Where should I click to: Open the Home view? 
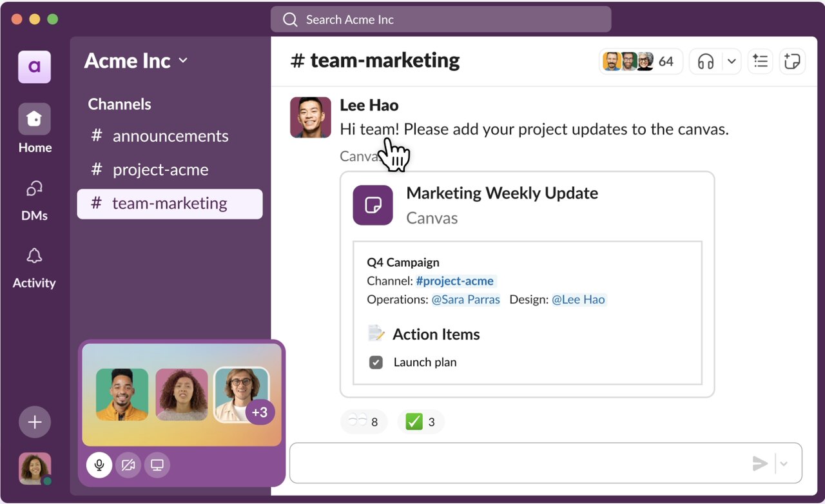(x=34, y=129)
